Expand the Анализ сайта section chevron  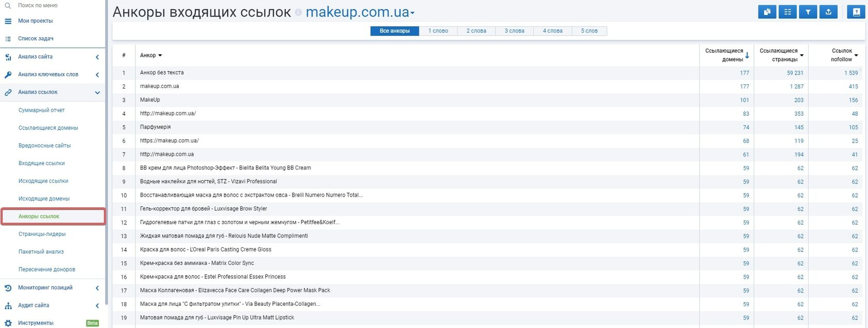click(x=97, y=57)
